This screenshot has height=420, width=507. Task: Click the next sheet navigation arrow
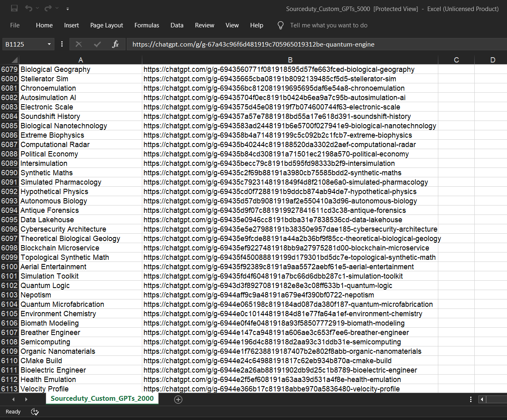[x=26, y=399]
